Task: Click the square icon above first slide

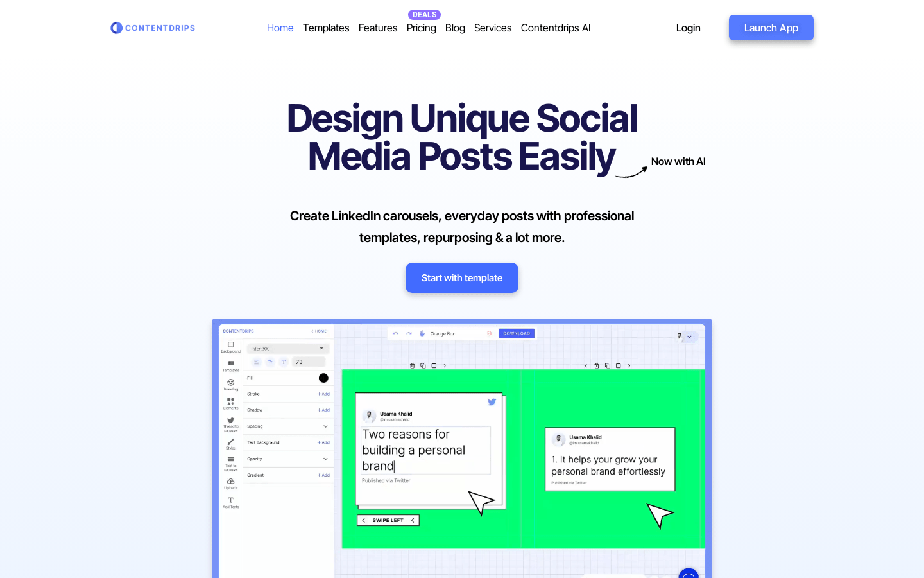Action: [x=434, y=366]
